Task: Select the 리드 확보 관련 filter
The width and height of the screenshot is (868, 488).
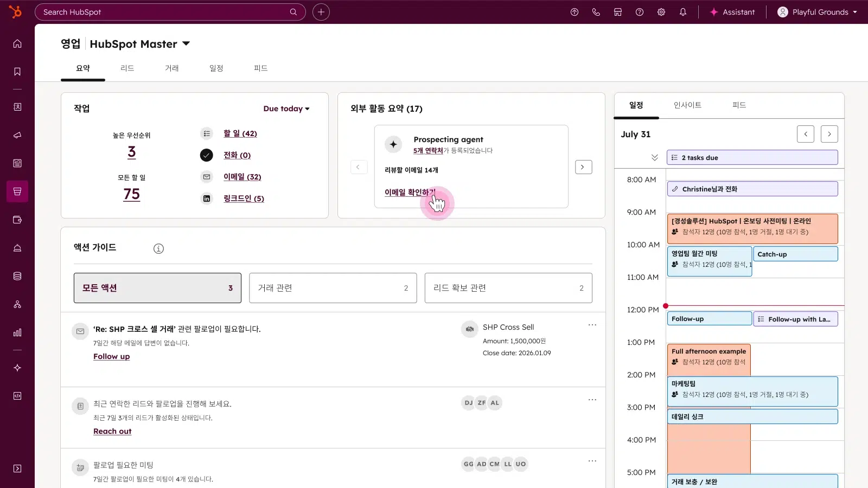Action: (x=508, y=288)
